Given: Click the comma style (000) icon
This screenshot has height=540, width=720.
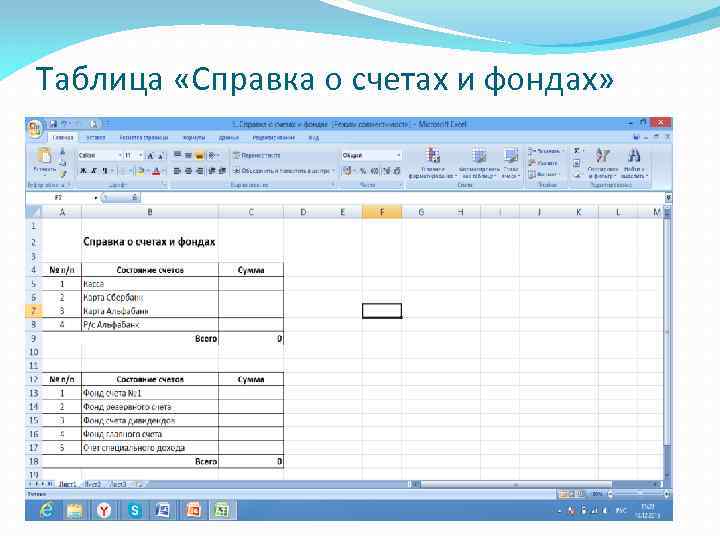Looking at the screenshot, I should (x=374, y=171).
